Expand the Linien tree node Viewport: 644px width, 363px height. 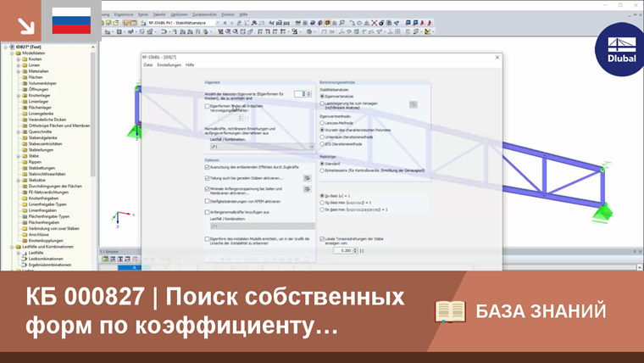[x=18, y=65]
